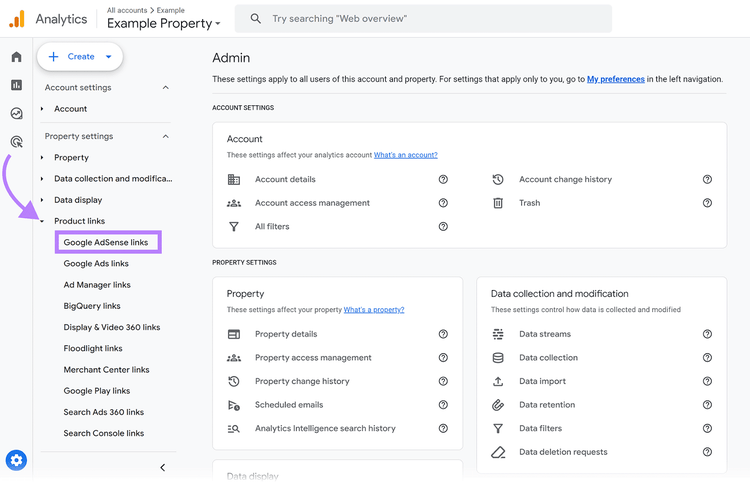Open help for Account change history
Image resolution: width=750 pixels, height=485 pixels.
[x=707, y=179]
